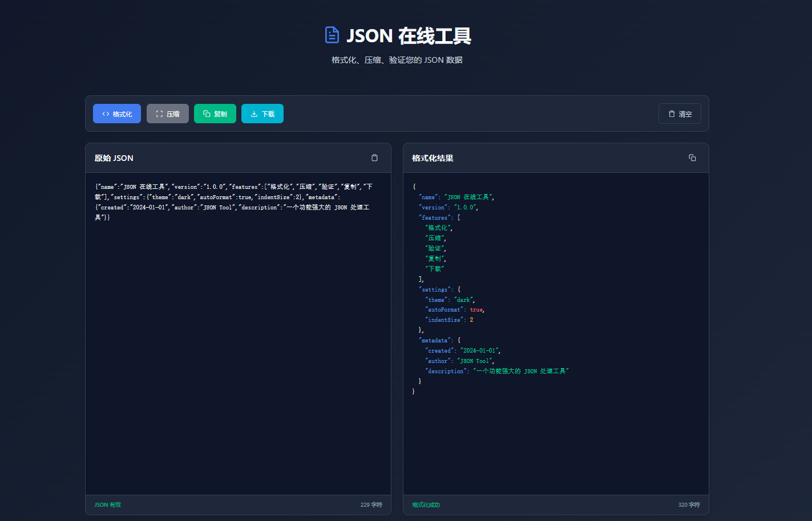This screenshot has width=812, height=521.
Task: Copy the formatted output using 复制
Action: (x=215, y=114)
